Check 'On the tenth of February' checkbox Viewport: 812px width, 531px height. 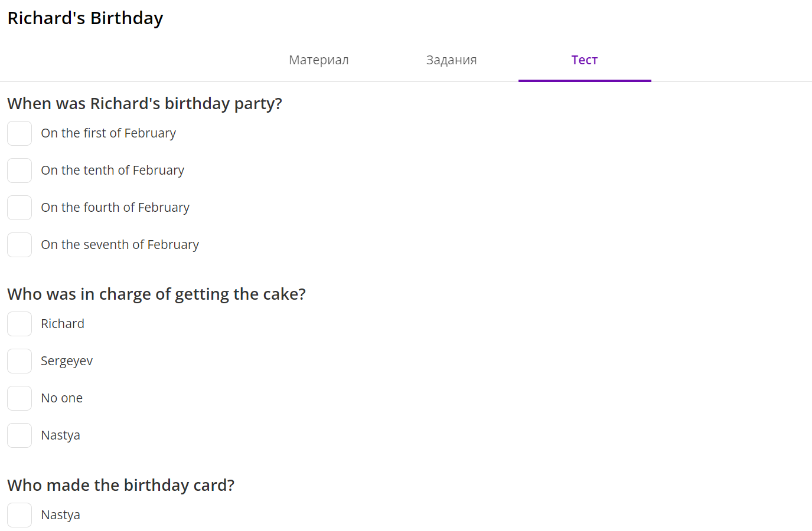(x=19, y=171)
